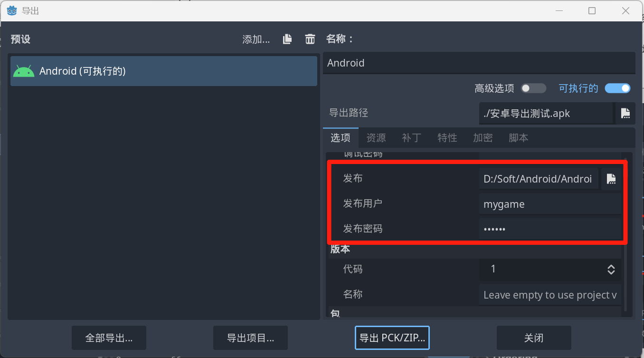
Task: Click the 发布用户 field containing mygame
Action: click(550, 204)
